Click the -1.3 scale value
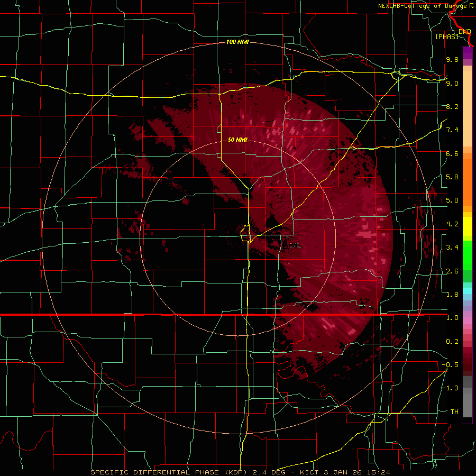This screenshot has width=476, height=476. pyautogui.click(x=450, y=388)
